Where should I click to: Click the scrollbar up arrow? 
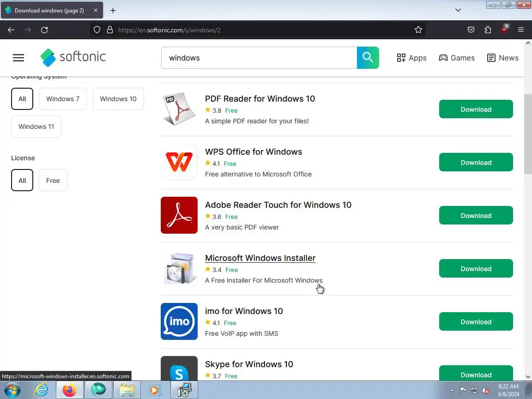(528, 43)
